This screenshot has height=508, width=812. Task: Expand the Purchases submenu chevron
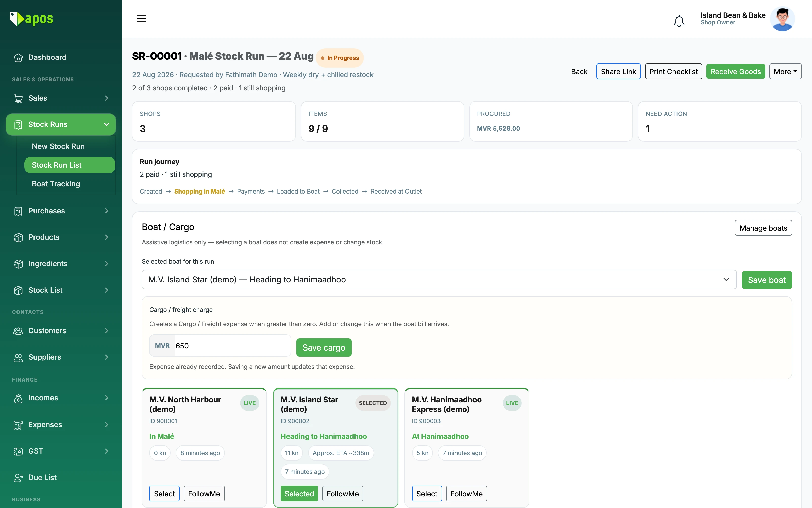pyautogui.click(x=107, y=211)
